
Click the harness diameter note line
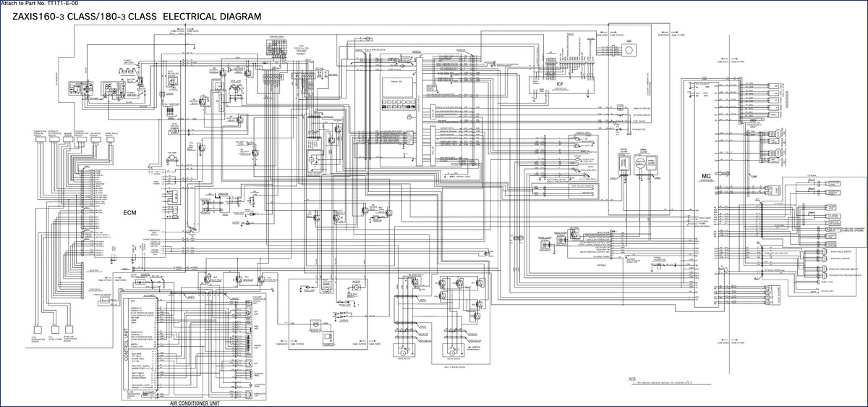[663, 382]
